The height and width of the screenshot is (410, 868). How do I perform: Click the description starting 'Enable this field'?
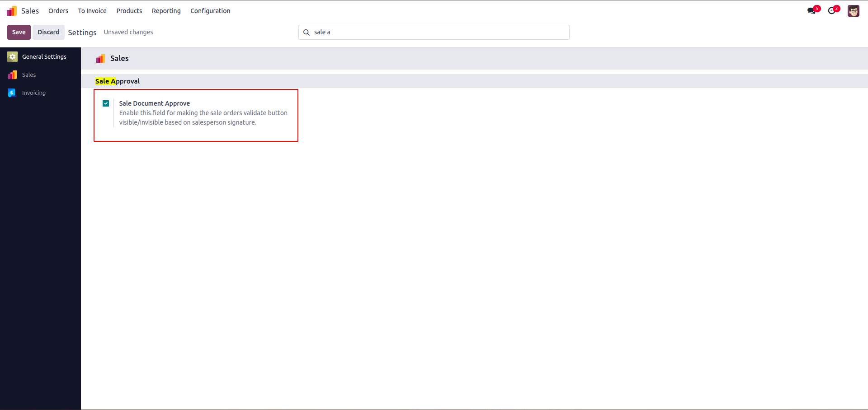(x=203, y=117)
